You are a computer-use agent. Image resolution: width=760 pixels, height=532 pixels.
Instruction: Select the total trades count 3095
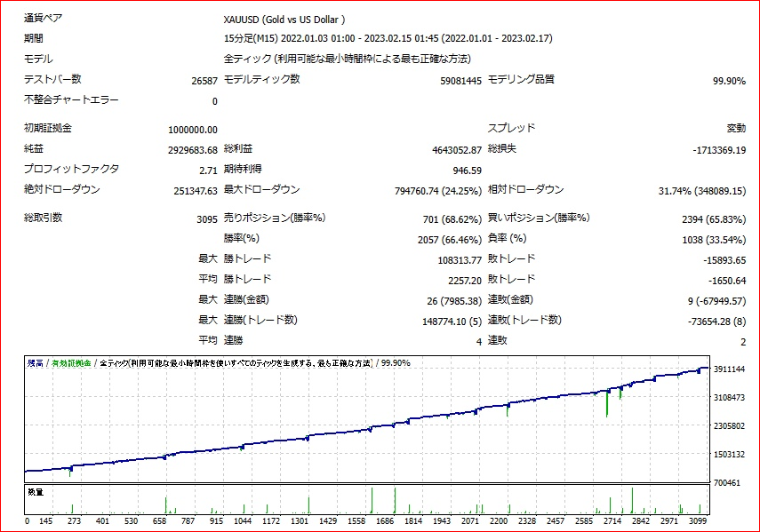204,219
